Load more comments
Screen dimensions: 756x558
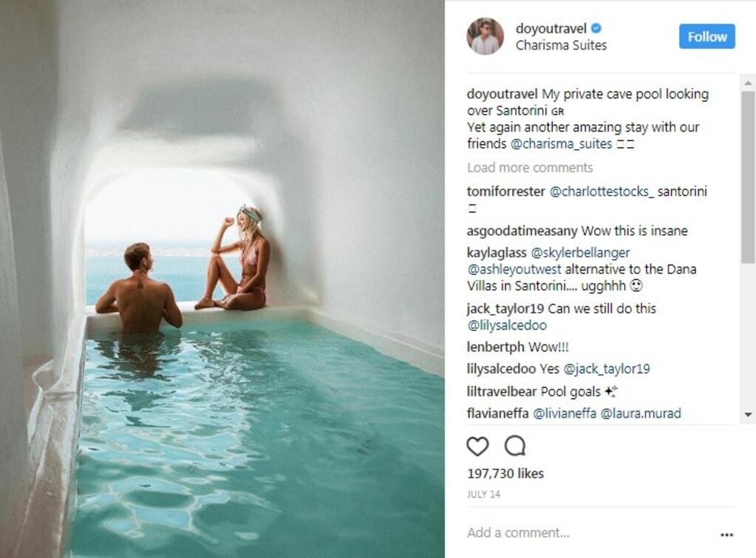pyautogui.click(x=530, y=167)
